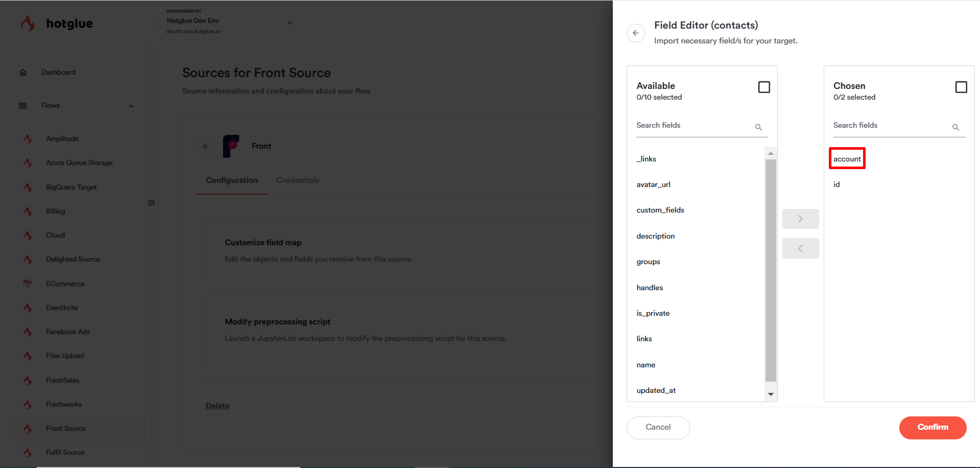
Task: Select the handles field
Action: (650, 288)
